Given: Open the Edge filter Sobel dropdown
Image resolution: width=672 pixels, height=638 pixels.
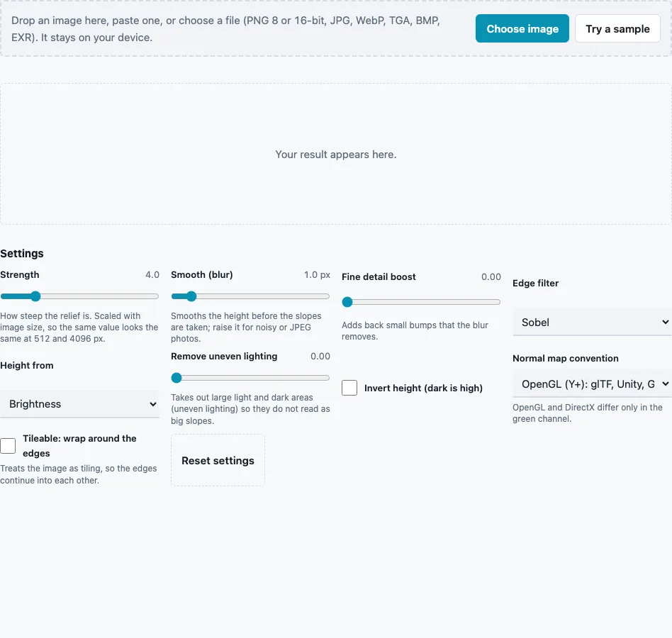Looking at the screenshot, I should point(593,323).
